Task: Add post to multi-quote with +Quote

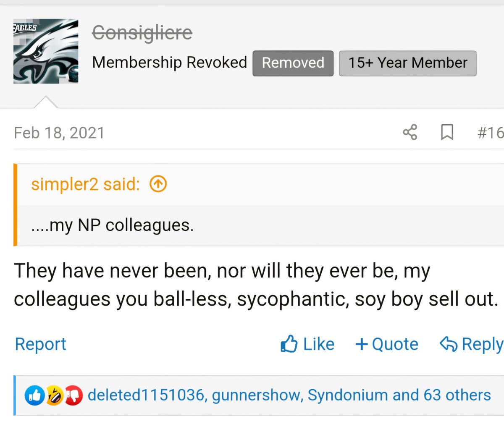Action: (386, 344)
